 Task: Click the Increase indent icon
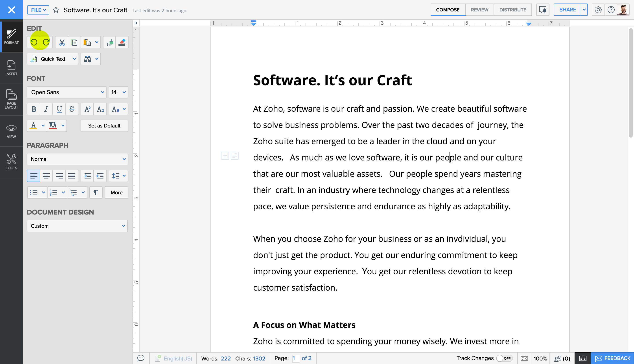(87, 176)
